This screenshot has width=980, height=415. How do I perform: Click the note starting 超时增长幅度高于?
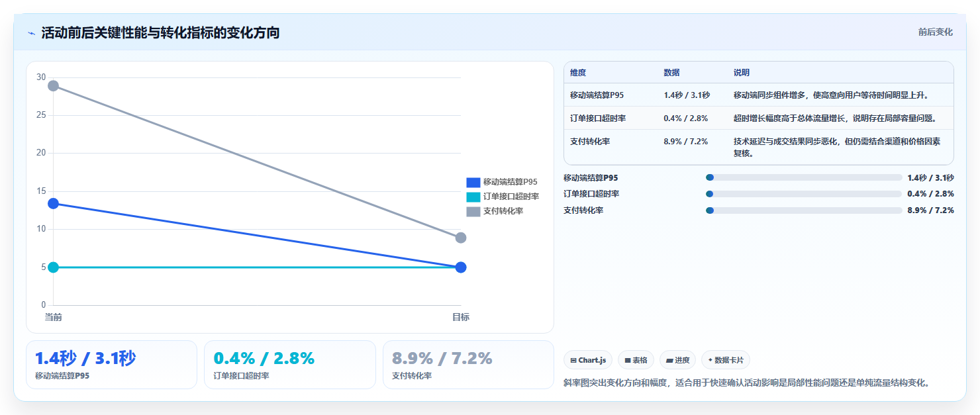tap(835, 118)
